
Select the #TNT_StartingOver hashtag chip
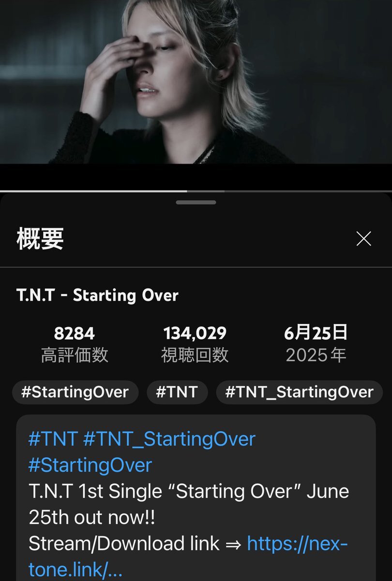pyautogui.click(x=299, y=392)
